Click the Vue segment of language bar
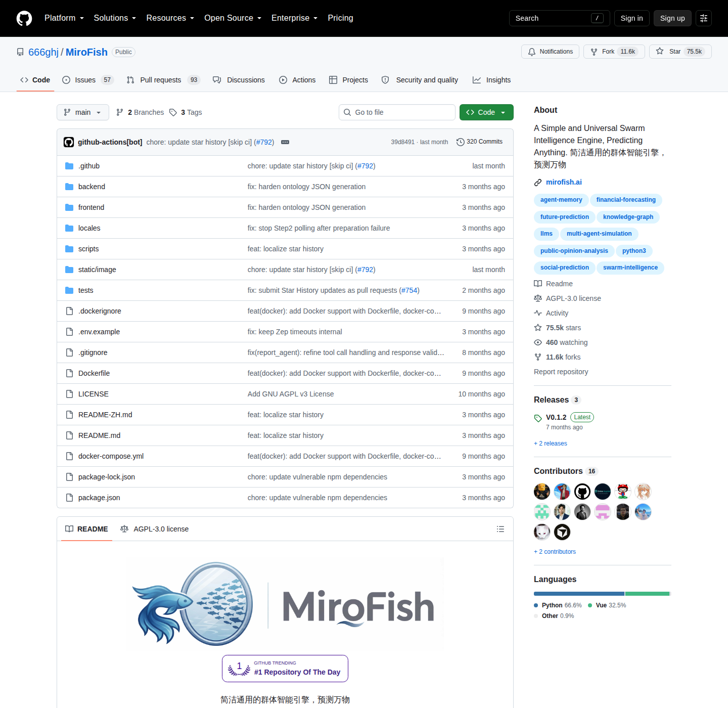728x708 pixels. tap(647, 594)
